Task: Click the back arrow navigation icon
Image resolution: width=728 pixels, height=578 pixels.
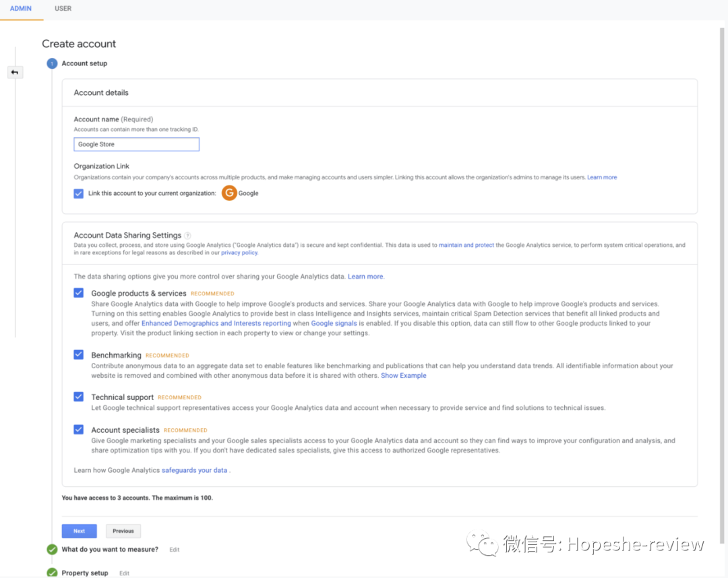Action: click(x=15, y=72)
